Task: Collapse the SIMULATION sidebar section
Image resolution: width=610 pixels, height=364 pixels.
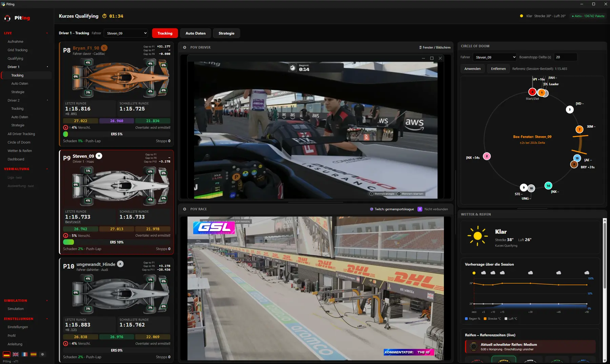Action: click(47, 301)
